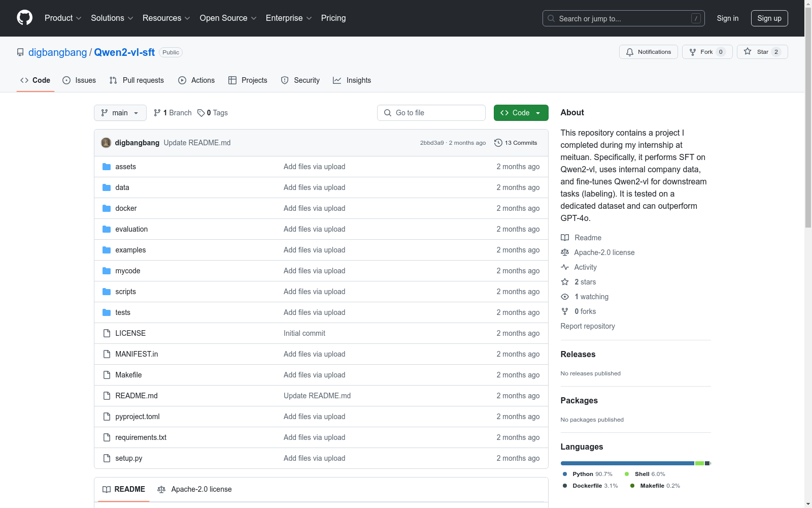Click the assets folder icon
The width and height of the screenshot is (812, 508).
pyautogui.click(x=107, y=167)
